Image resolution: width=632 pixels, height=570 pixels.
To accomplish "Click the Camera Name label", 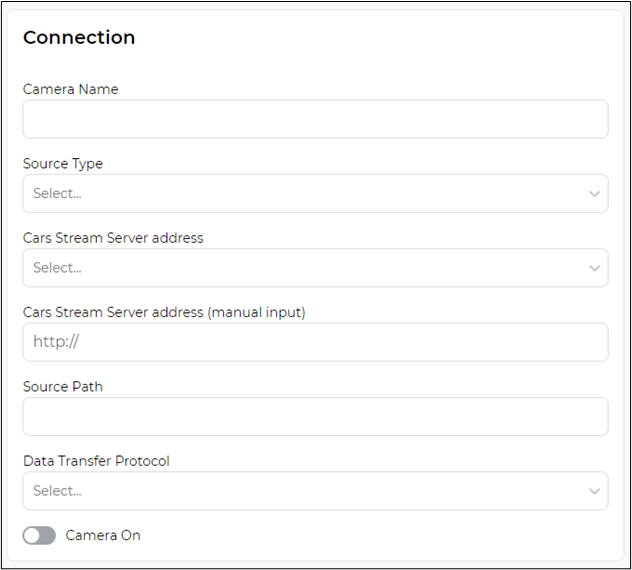I will pos(71,89).
